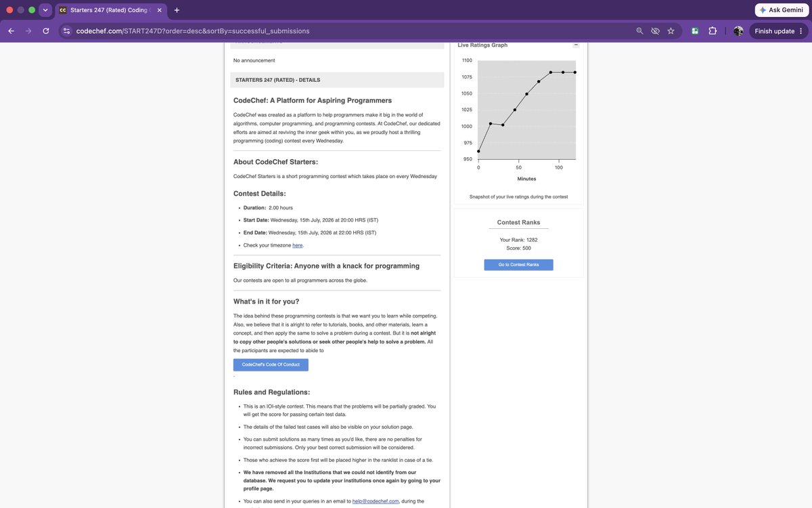
Task: Click the Eligibility Criteria heading
Action: click(326, 266)
